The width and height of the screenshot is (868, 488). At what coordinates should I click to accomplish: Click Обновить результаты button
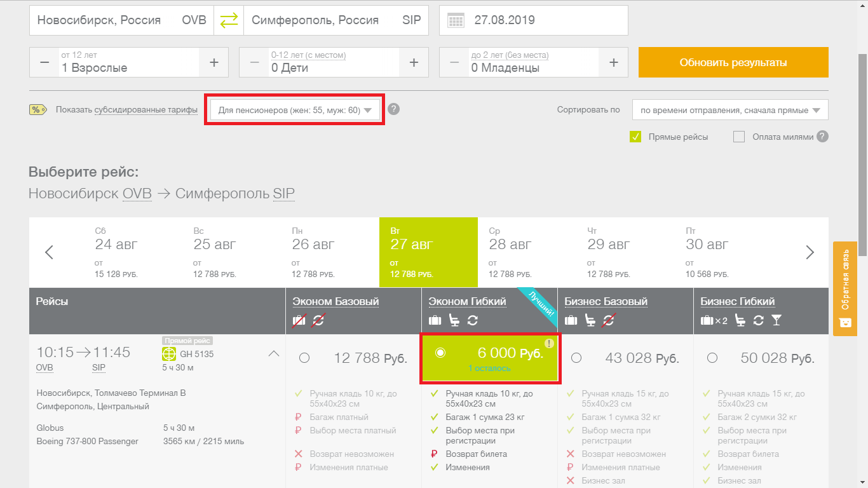click(733, 62)
